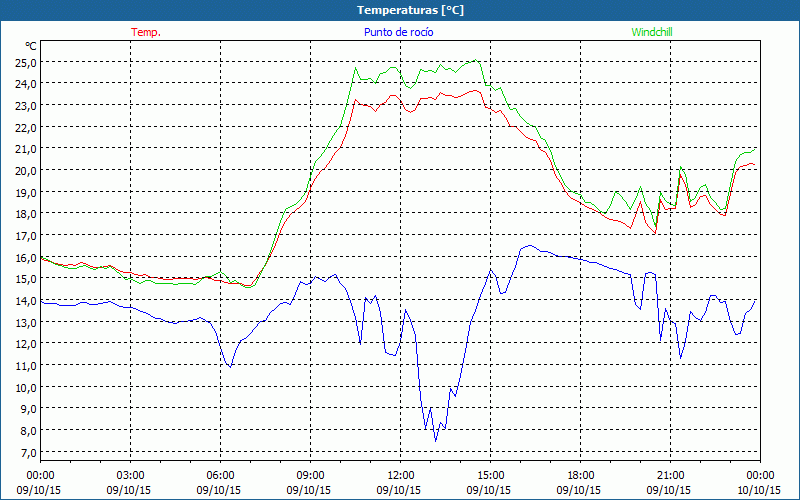
Task: Click the '24,0' y-axis value
Action: (x=26, y=84)
